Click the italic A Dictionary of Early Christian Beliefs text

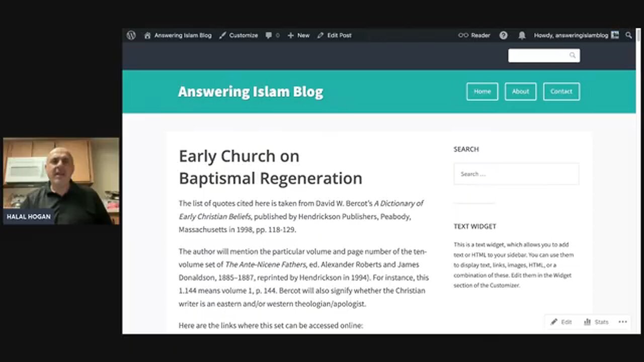301,210
